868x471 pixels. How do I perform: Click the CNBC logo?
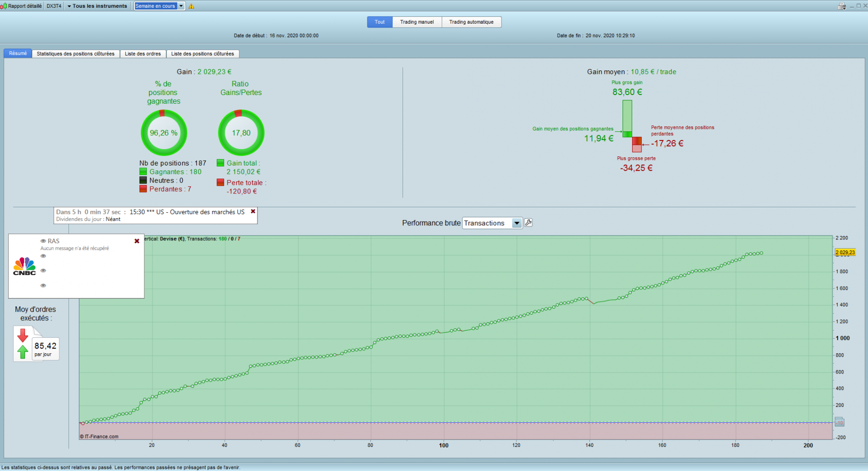click(25, 266)
